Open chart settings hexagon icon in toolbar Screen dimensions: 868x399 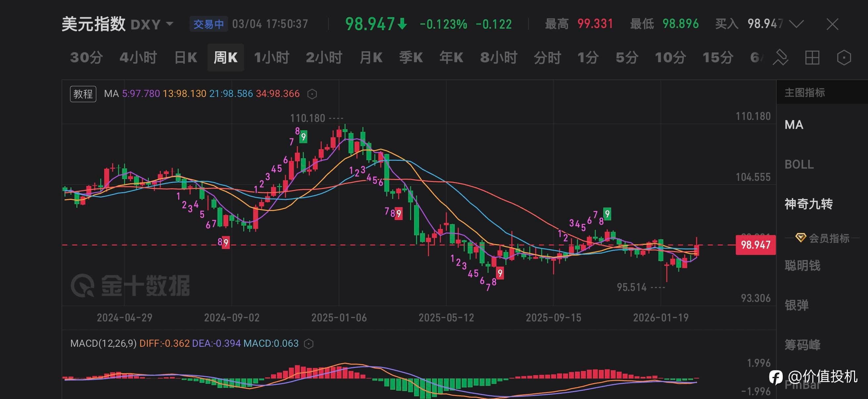pos(844,58)
